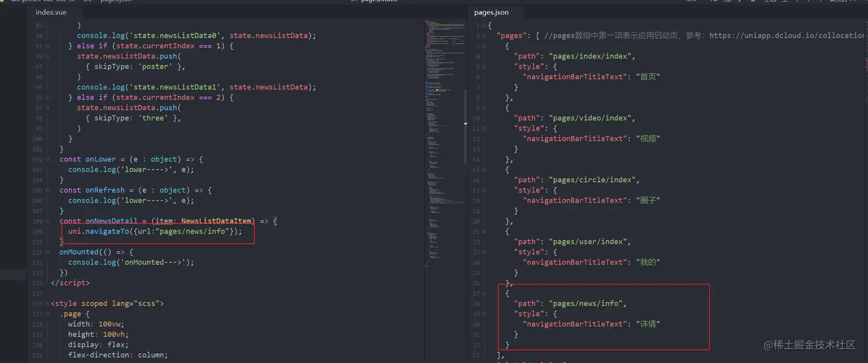The width and height of the screenshot is (868, 363).
Task: Click the "圈子" title value
Action: [648, 200]
